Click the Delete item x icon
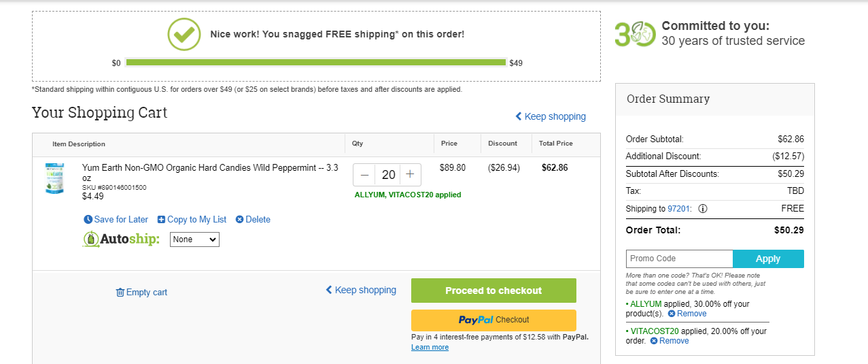 [239, 220]
